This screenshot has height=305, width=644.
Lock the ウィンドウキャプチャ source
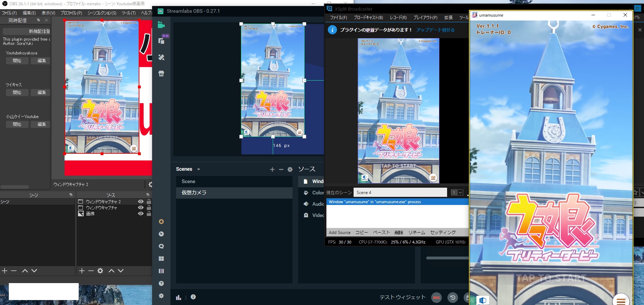(x=149, y=208)
